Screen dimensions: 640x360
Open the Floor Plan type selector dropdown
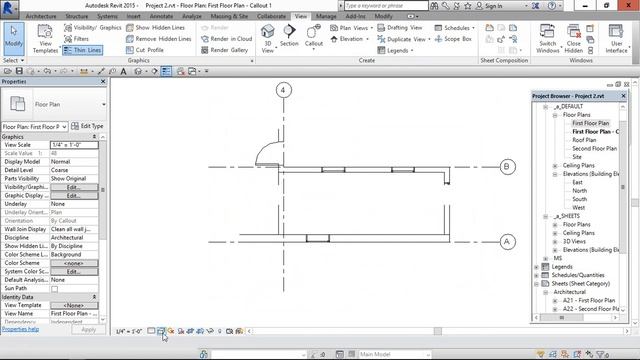[104, 104]
